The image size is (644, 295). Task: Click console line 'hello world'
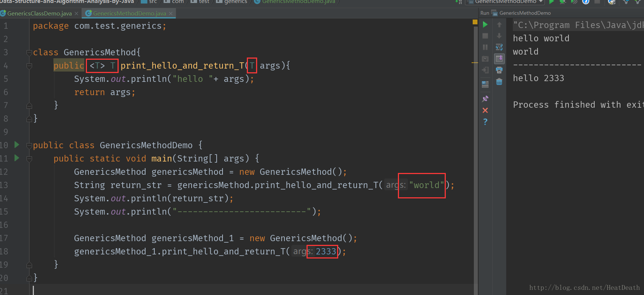pyautogui.click(x=541, y=38)
